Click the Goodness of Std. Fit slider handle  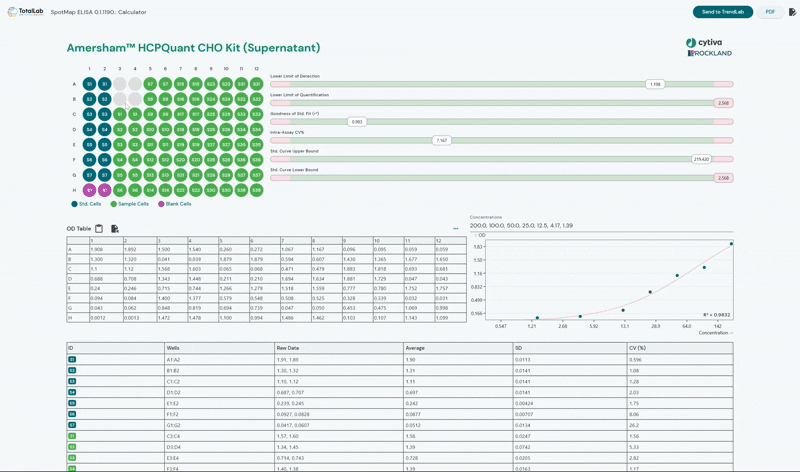pos(357,122)
